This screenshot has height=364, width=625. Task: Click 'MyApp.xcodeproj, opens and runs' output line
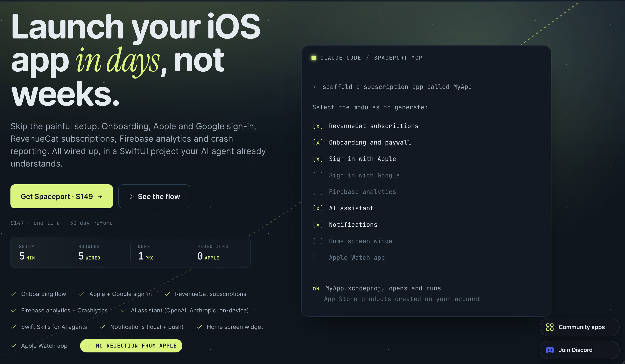click(x=383, y=288)
